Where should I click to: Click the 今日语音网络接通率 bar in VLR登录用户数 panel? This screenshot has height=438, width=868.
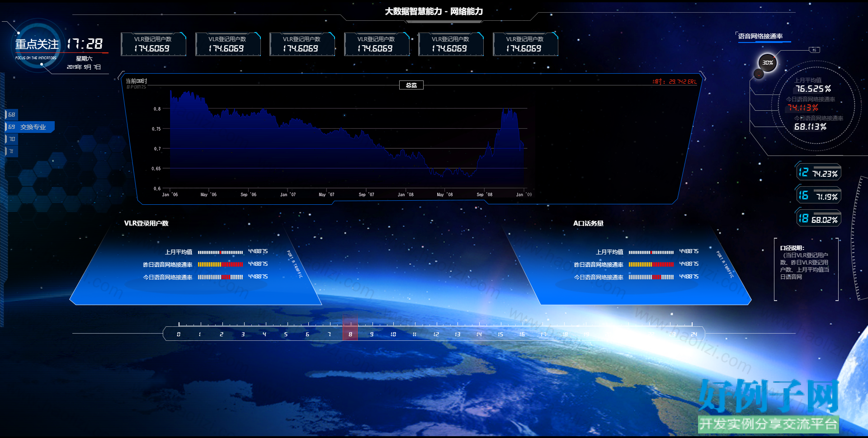point(220,277)
